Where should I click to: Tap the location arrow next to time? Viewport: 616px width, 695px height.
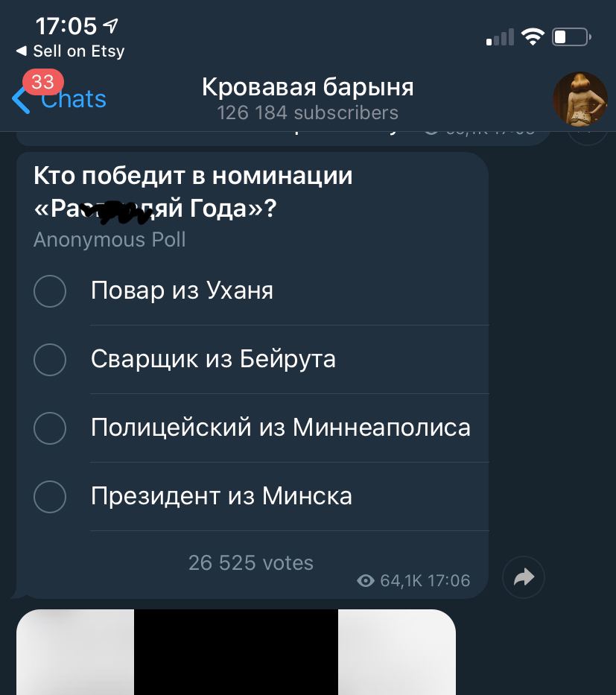click(111, 26)
